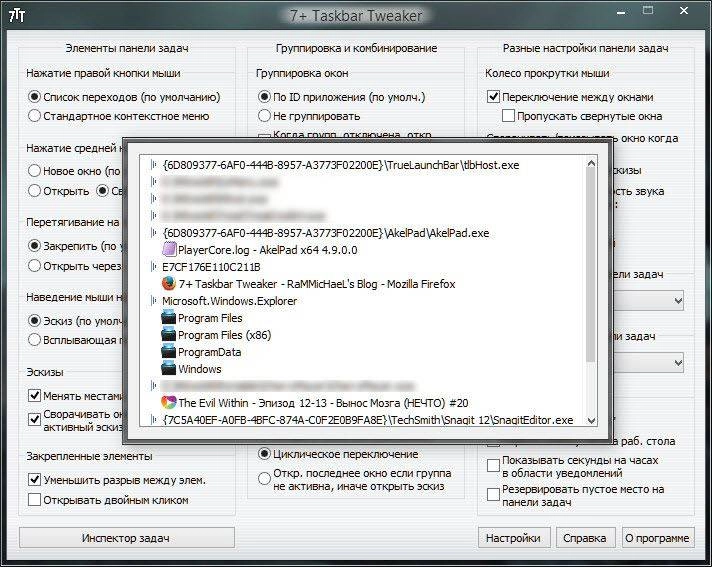
Task: Select Эскиз (по умолч.) hover radio
Action: coord(35,320)
